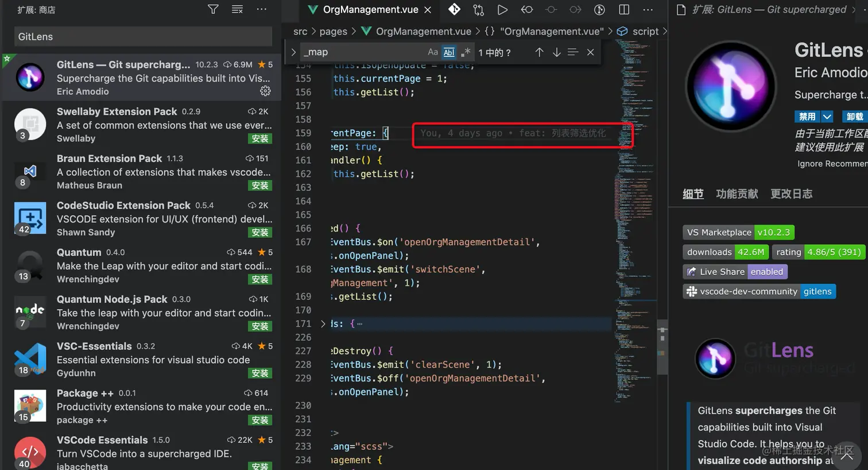Click line number 159 in gutter

pos(303,133)
